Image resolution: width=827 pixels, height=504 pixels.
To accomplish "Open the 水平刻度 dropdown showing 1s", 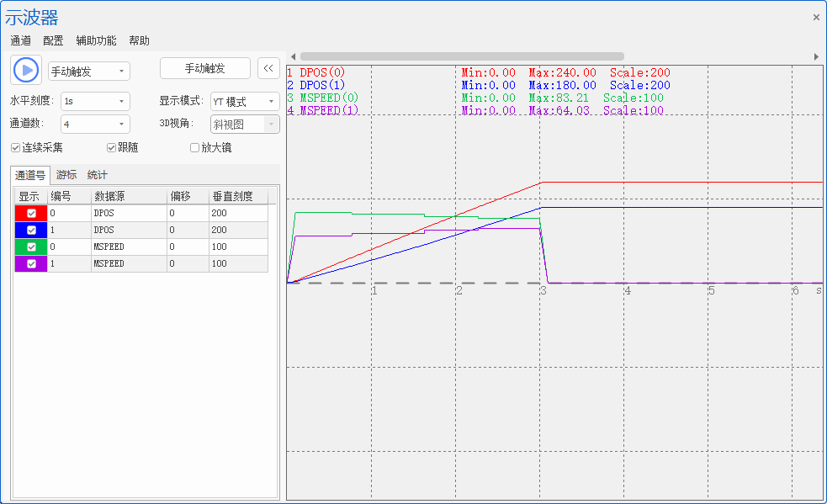I will point(95,101).
